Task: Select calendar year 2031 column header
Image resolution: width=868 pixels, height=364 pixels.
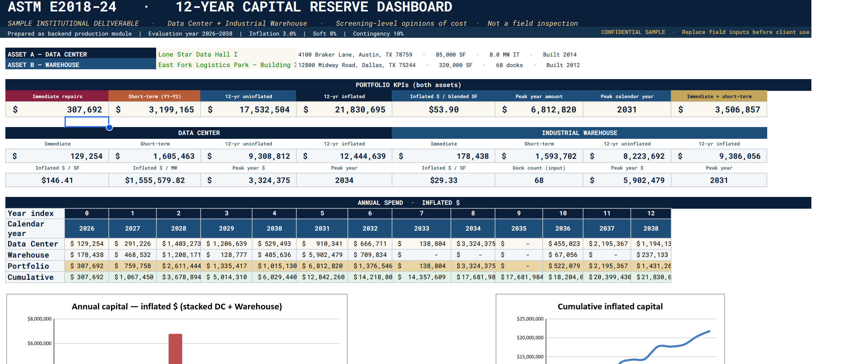Action: (322, 228)
